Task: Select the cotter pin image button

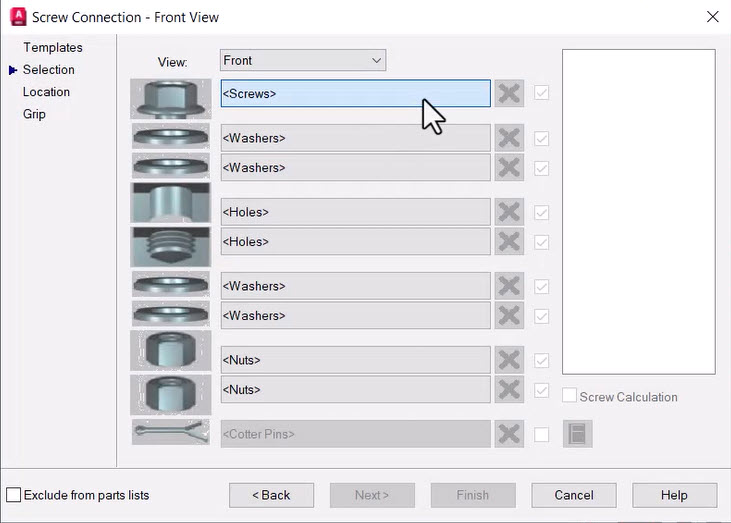Action: point(171,432)
